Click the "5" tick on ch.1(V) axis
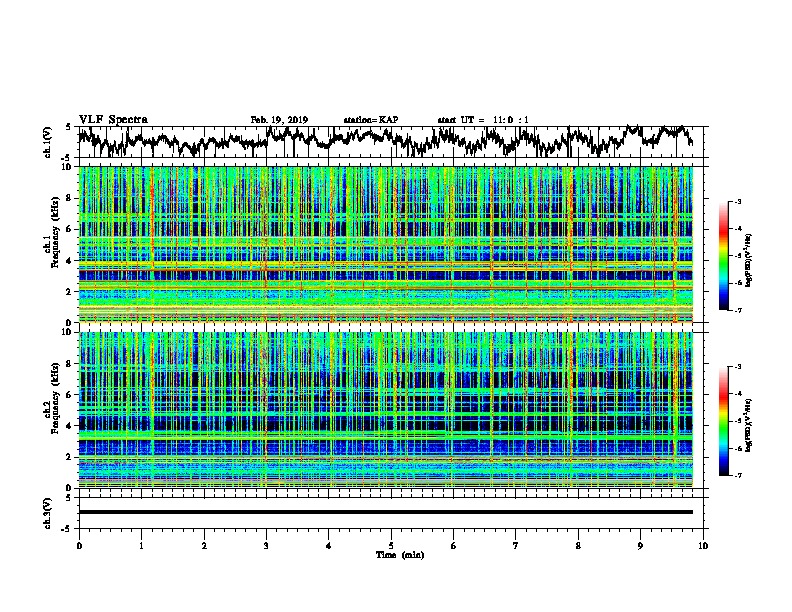The width and height of the screenshot is (792, 612). 68,127
